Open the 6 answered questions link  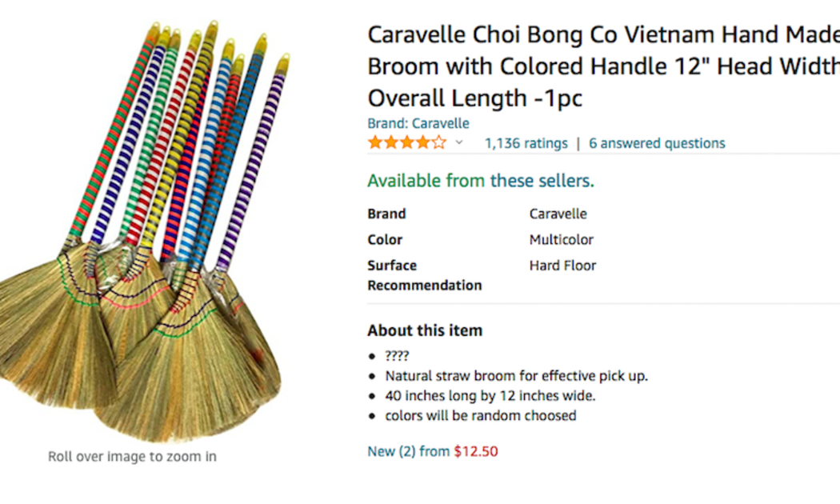coord(657,143)
